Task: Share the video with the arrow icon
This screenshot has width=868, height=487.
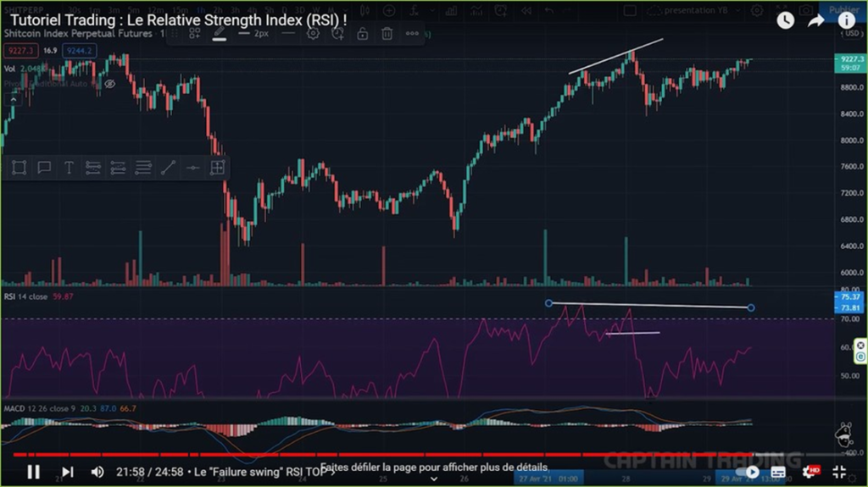Action: pos(816,21)
